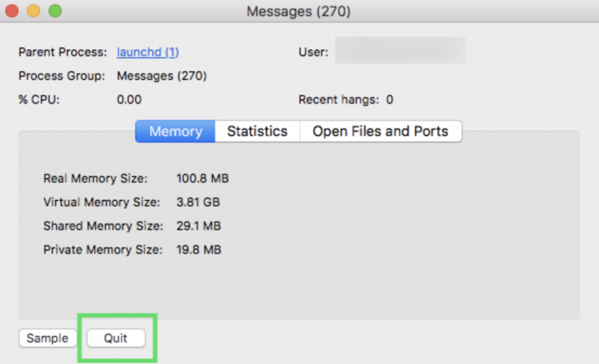
Task: Switch to the Statistics tab
Action: [x=257, y=131]
